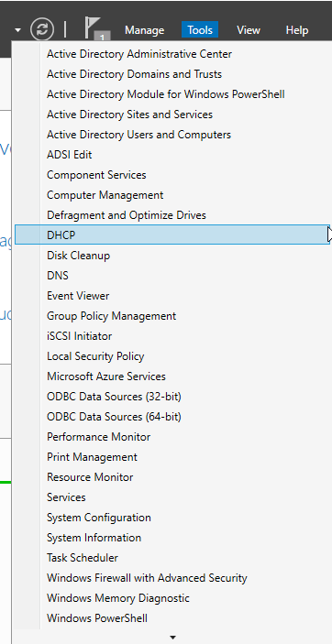The image size is (332, 644).
Task: Launch Active Directory Administrative Center
Action: coord(172,54)
